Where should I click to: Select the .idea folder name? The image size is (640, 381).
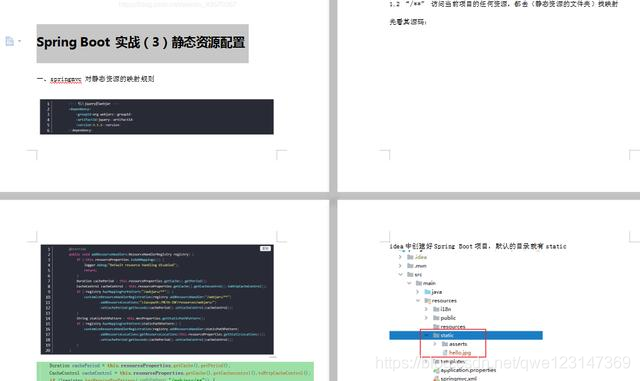(421, 257)
